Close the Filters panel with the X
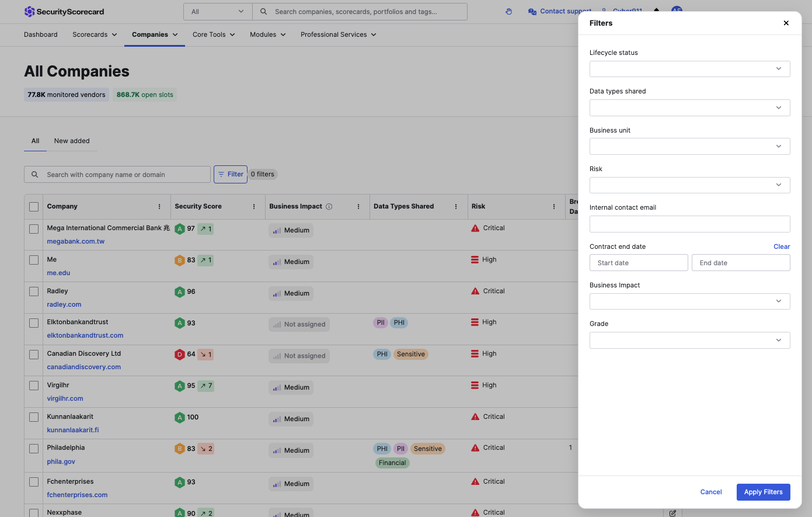The height and width of the screenshot is (517, 812). 786,23
